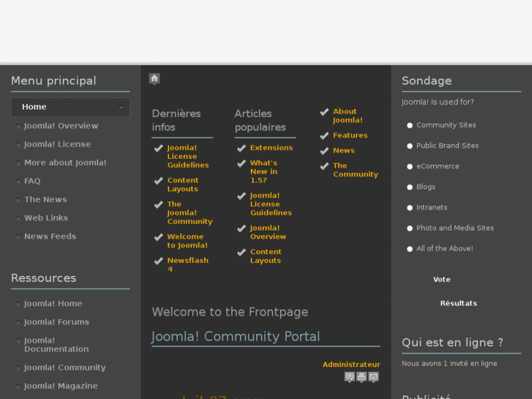Image resolution: width=532 pixels, height=399 pixels.
Task: Open Joomla! Community Portal article title
Action: (x=236, y=337)
